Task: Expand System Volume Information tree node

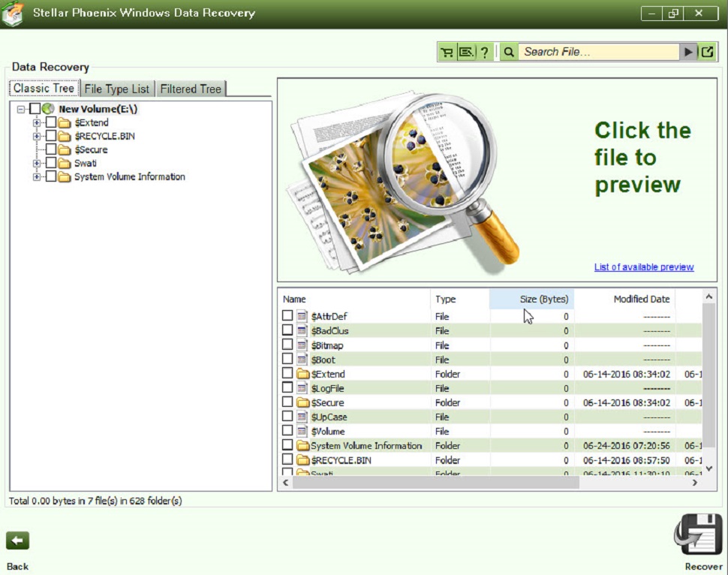Action: click(x=37, y=177)
